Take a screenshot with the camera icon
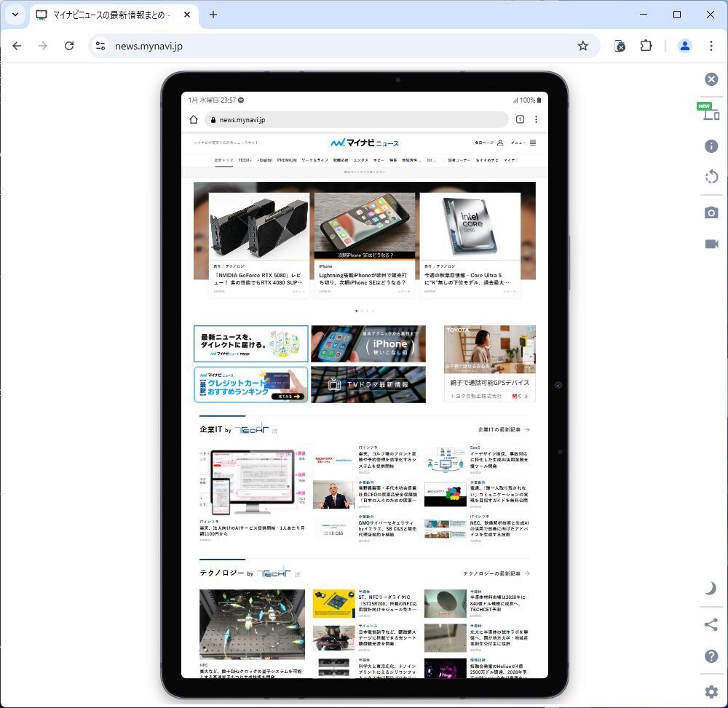 [711, 212]
